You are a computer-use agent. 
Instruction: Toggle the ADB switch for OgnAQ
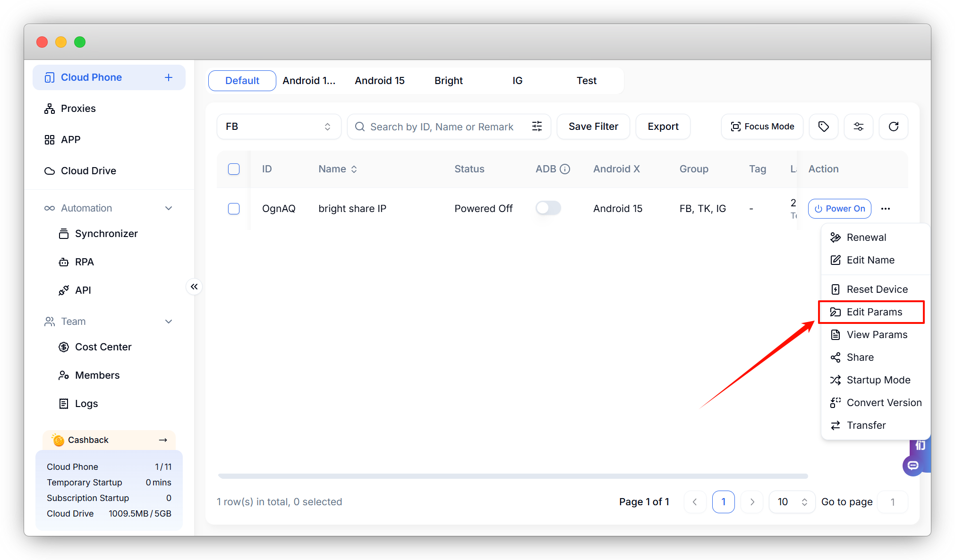pos(548,208)
